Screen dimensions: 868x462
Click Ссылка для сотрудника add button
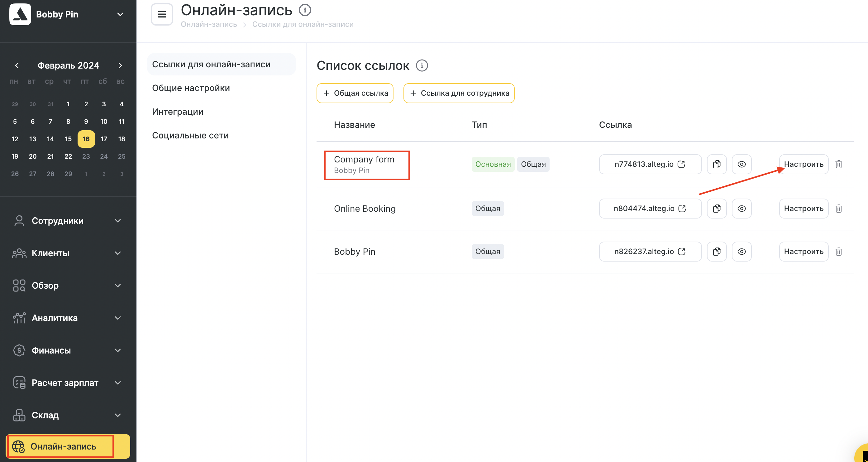pos(459,93)
